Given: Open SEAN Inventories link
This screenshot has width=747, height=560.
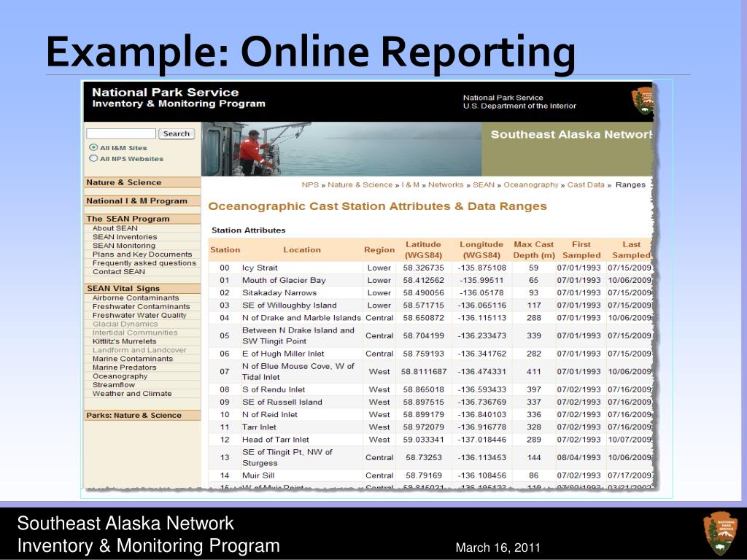Looking at the screenshot, I should click(x=125, y=237).
